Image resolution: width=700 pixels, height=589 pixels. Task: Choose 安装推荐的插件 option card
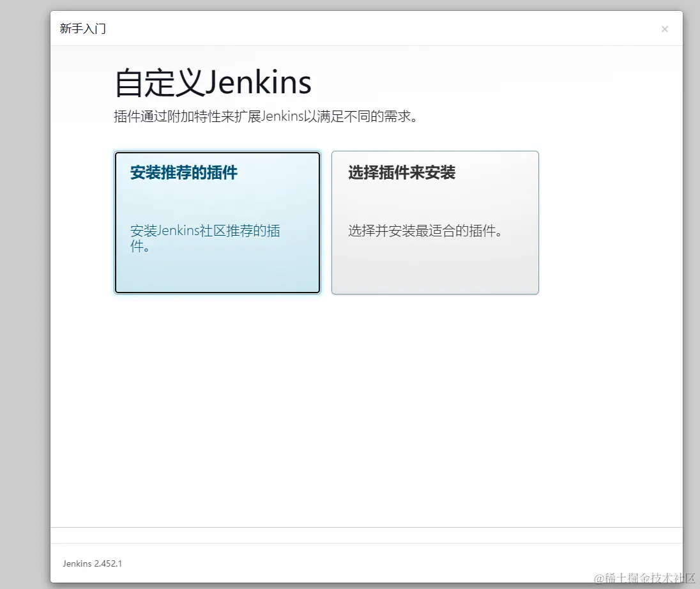tap(217, 222)
